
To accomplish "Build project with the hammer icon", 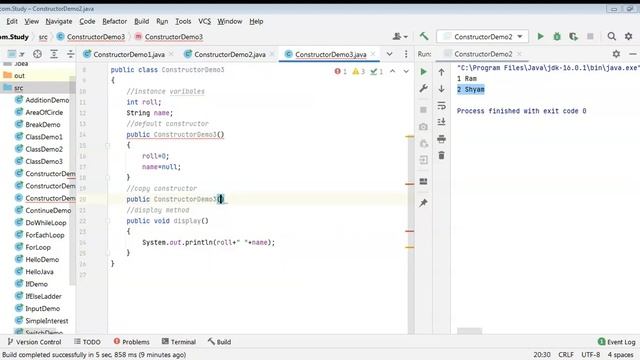I will coord(424,36).
